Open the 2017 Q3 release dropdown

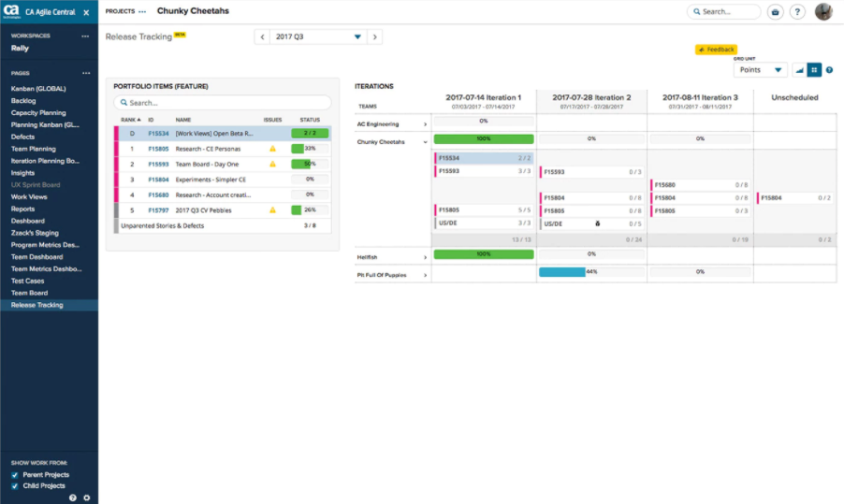318,37
